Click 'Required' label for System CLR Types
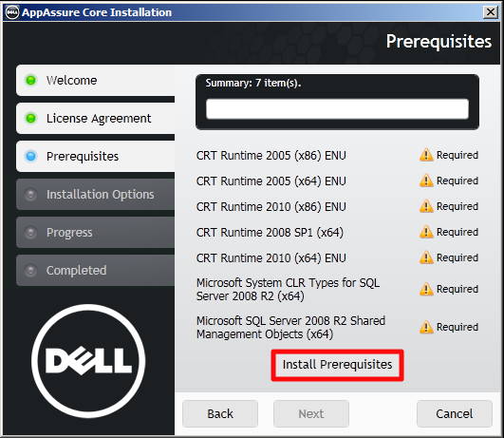 tap(457, 289)
